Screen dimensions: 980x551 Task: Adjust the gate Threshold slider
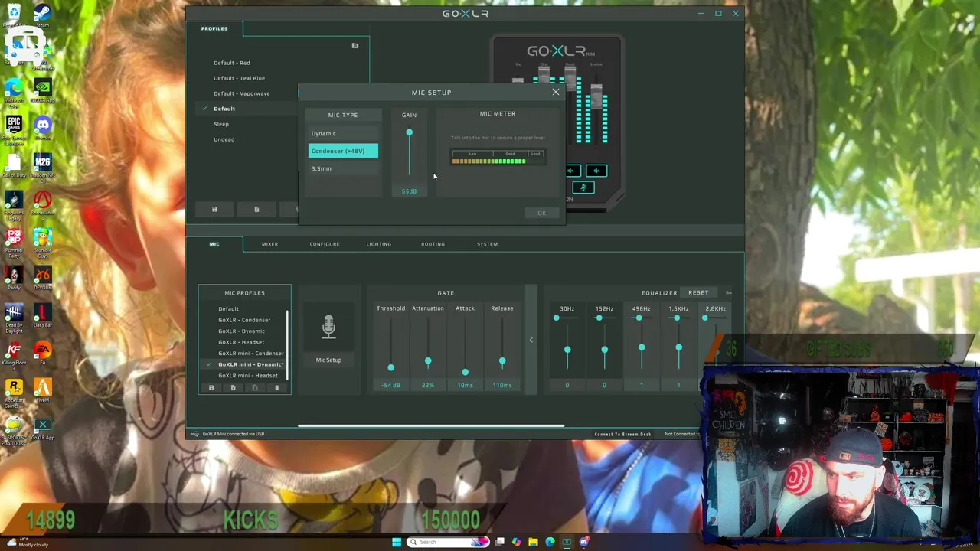pos(390,367)
